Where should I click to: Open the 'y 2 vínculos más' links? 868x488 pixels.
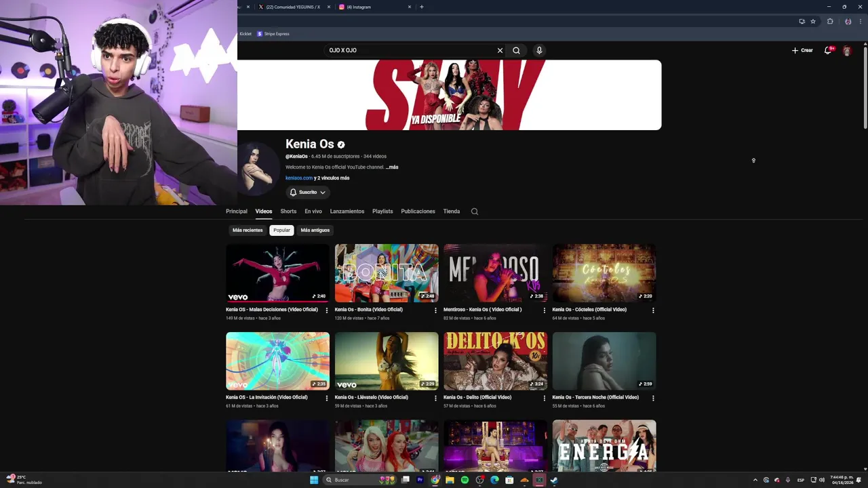[x=332, y=178]
